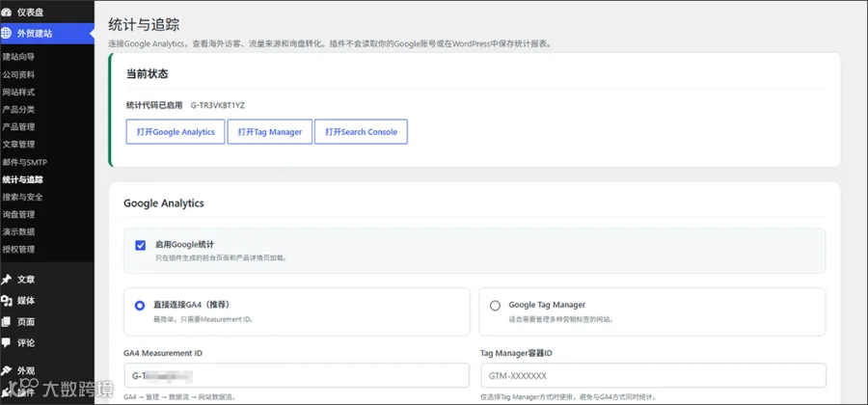Click the 当前状态 heading
The image size is (868, 405).
pos(148,74)
